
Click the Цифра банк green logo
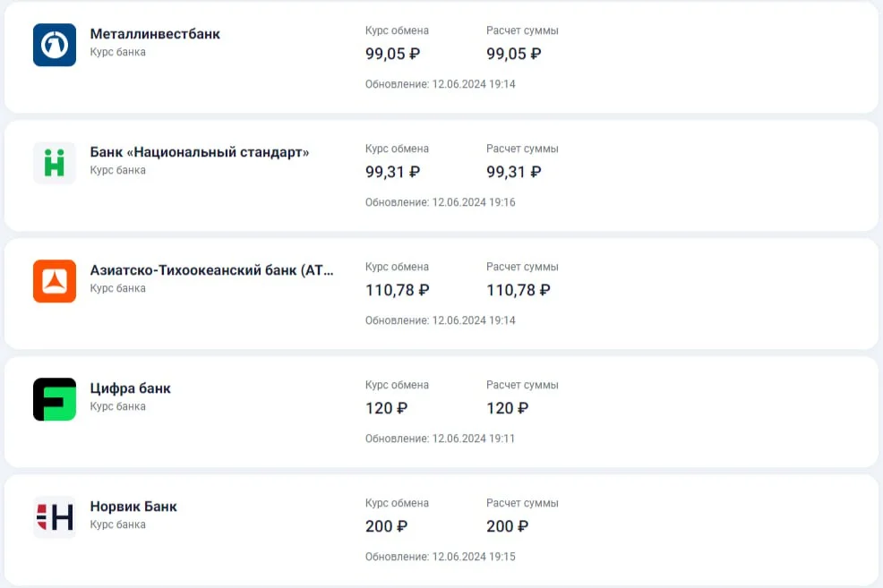55,399
